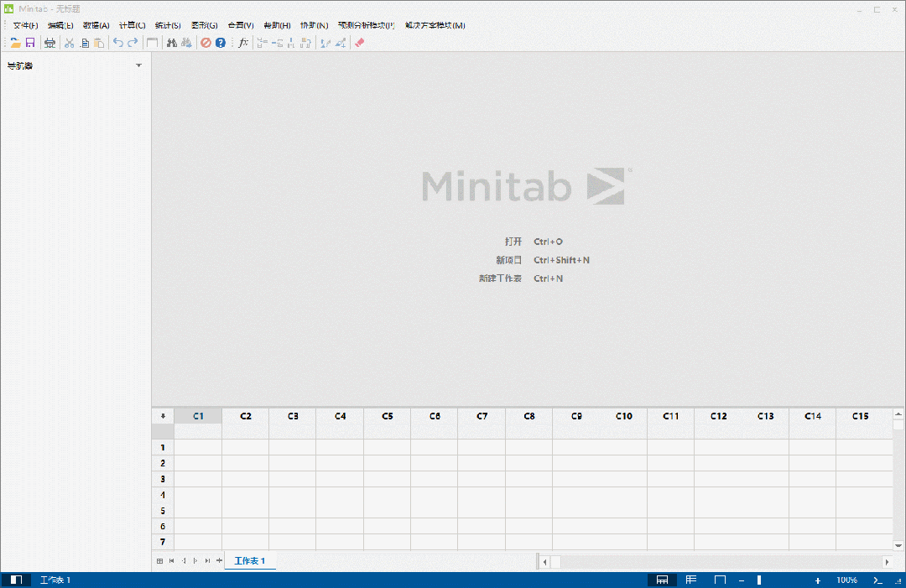The height and width of the screenshot is (588, 906).
Task: Click the Redo arrow icon
Action: coord(133,43)
